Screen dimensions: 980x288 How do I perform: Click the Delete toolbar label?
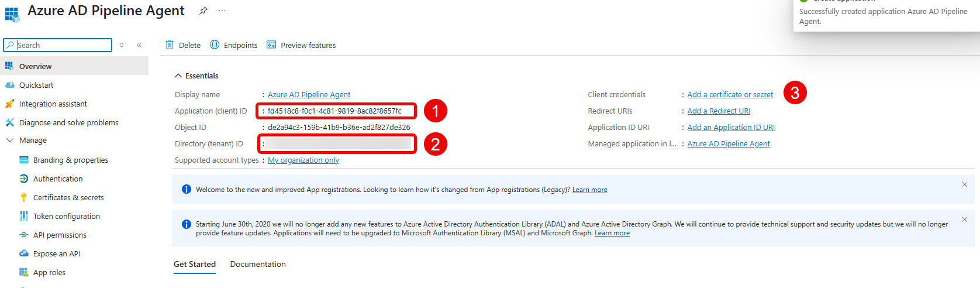click(x=189, y=45)
